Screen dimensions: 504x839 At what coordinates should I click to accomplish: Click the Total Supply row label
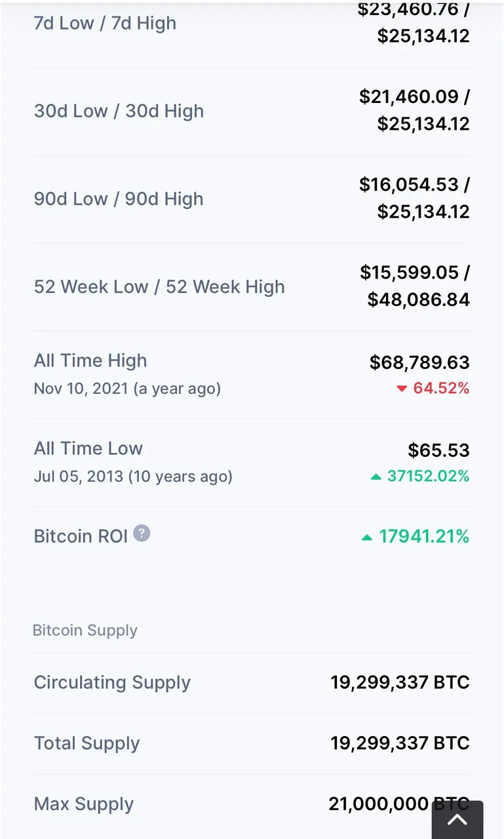click(x=87, y=743)
